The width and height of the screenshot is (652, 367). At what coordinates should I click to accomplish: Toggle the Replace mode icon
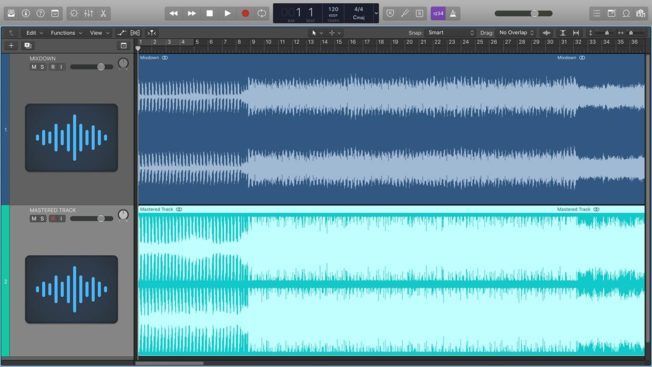pos(390,13)
